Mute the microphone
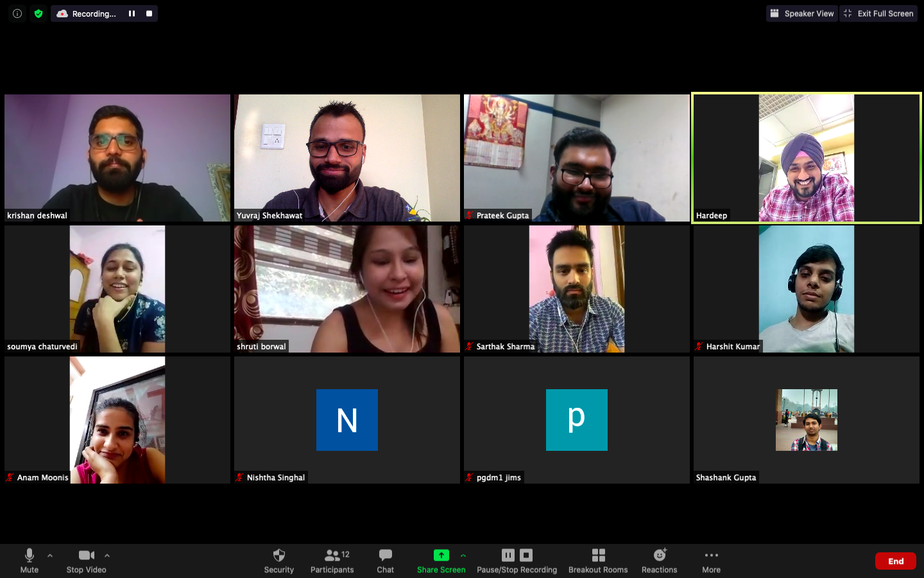Screen dimensions: 924x578 coord(30,561)
